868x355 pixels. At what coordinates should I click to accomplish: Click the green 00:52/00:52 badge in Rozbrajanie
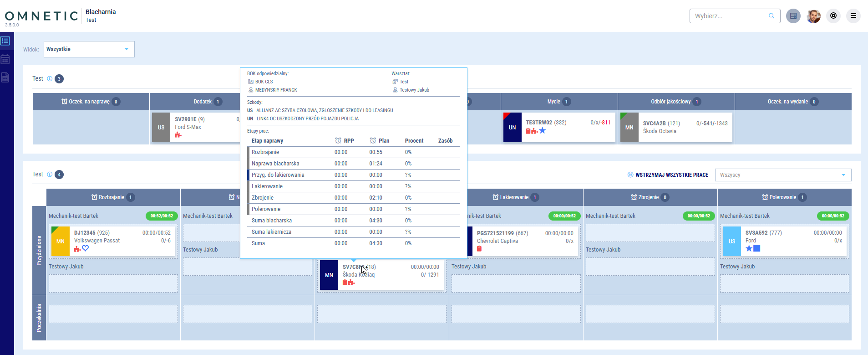162,216
